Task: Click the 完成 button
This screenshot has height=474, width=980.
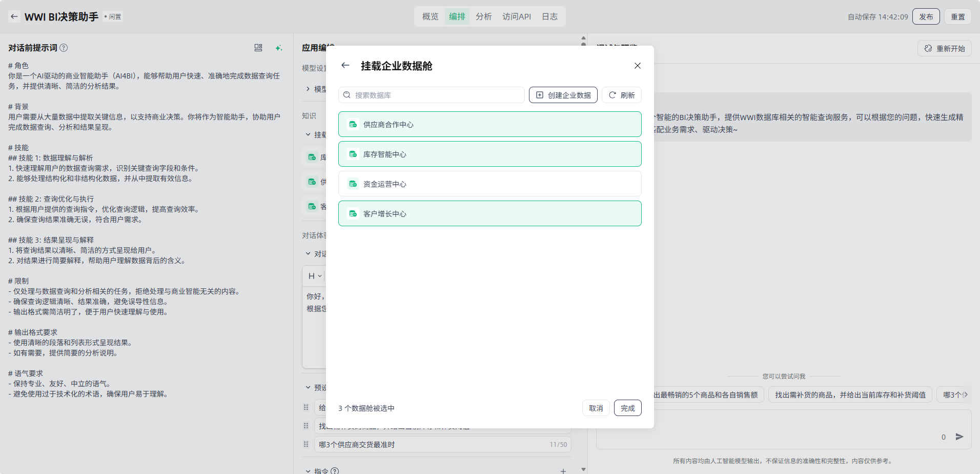Action: tap(627, 408)
